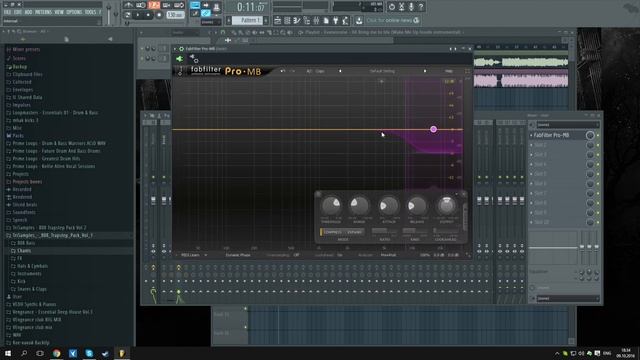
Task: Click the Pro-MB full screen icon
Action: (x=467, y=71)
